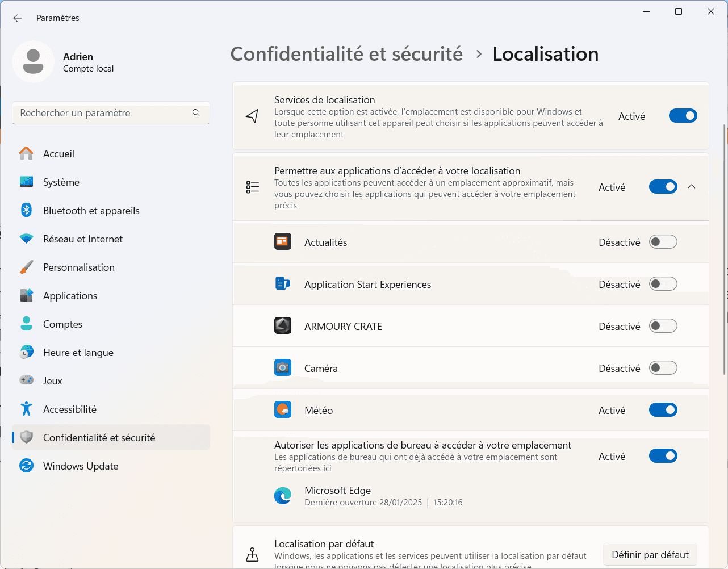Screen dimensions: 728x569
Task: Open Windows Update page
Action: click(111, 466)
